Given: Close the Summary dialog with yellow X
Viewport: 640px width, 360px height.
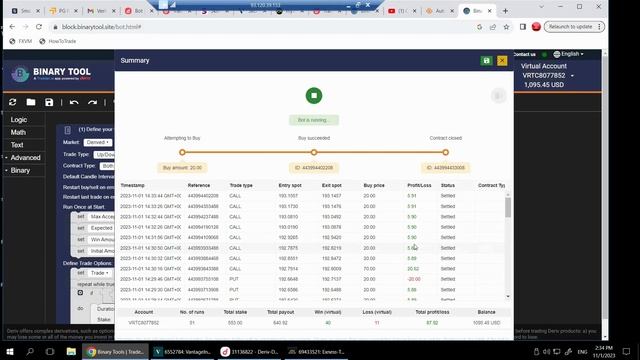Looking at the screenshot, I should (x=502, y=61).
